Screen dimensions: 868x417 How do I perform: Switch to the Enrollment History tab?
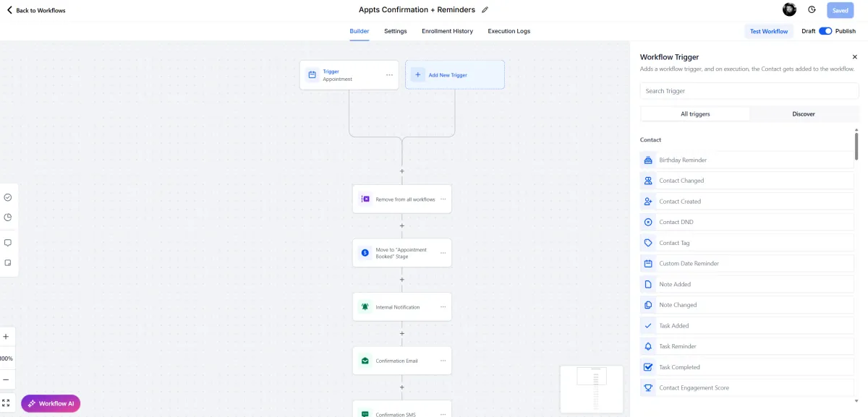click(x=447, y=31)
